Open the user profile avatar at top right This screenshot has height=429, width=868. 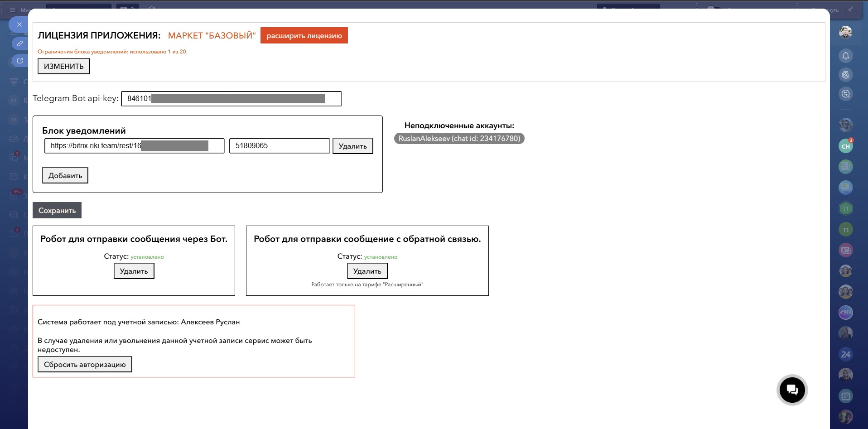pyautogui.click(x=845, y=32)
